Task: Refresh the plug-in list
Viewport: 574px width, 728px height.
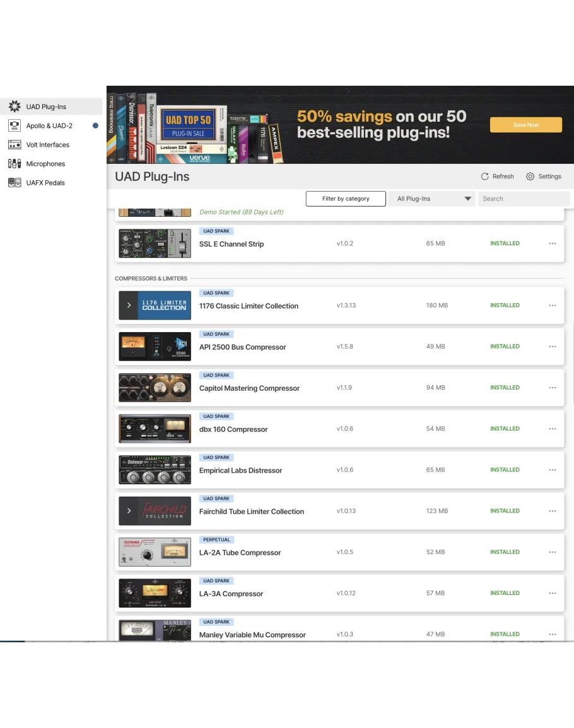Action: 497,176
